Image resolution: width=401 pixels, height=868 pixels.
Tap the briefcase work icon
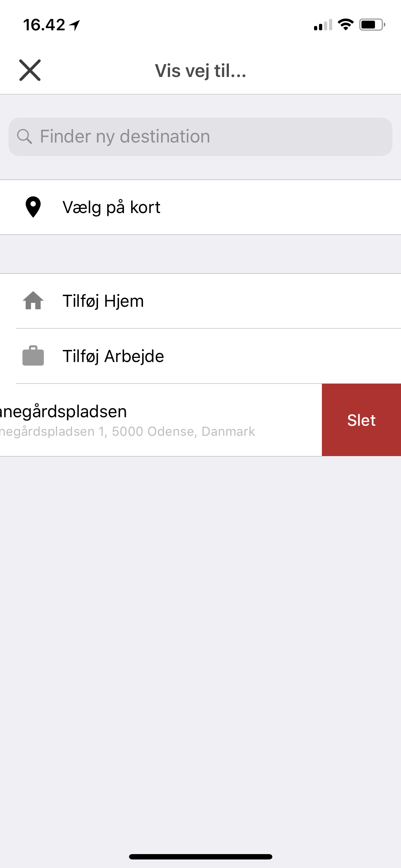(x=33, y=356)
